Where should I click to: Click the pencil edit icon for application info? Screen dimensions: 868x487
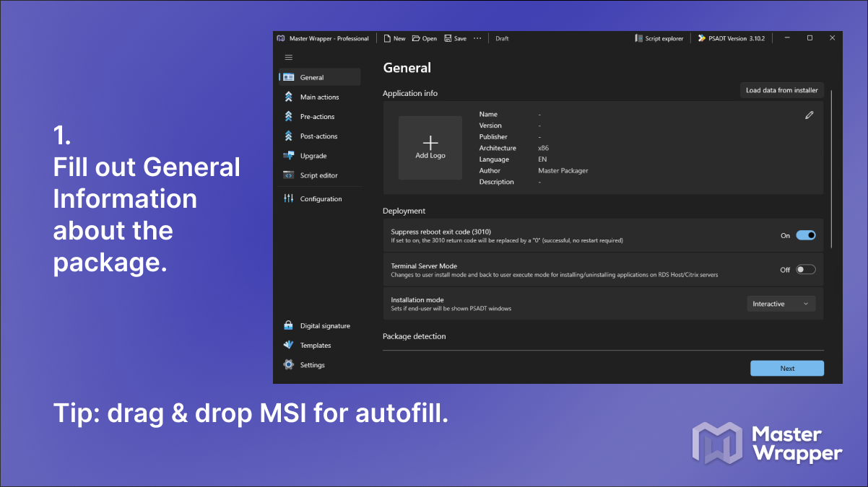[x=810, y=115]
